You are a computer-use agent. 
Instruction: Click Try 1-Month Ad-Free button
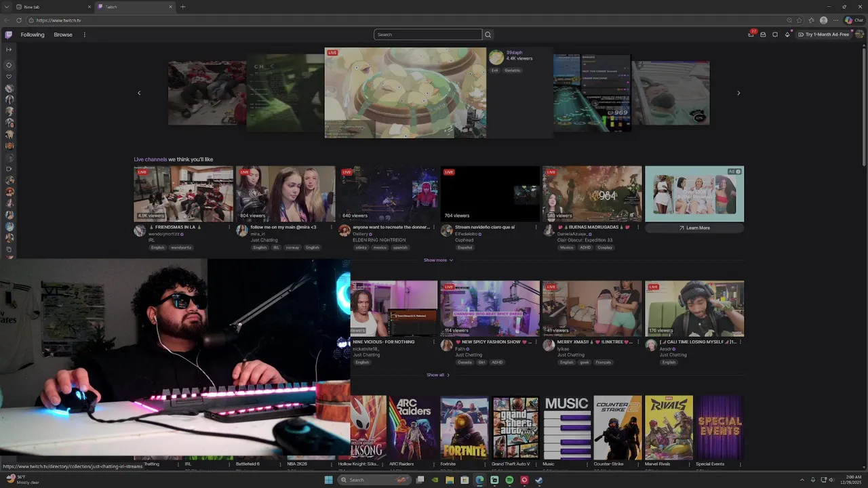(x=824, y=35)
